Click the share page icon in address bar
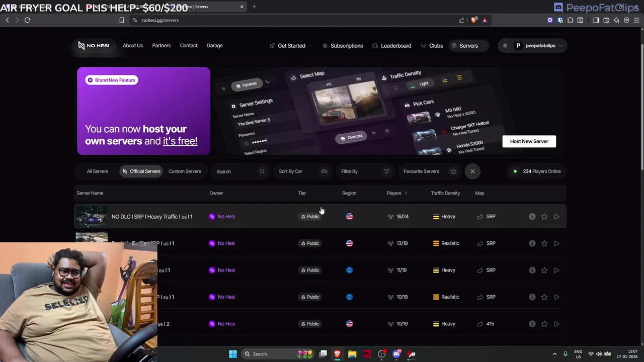 (461, 20)
